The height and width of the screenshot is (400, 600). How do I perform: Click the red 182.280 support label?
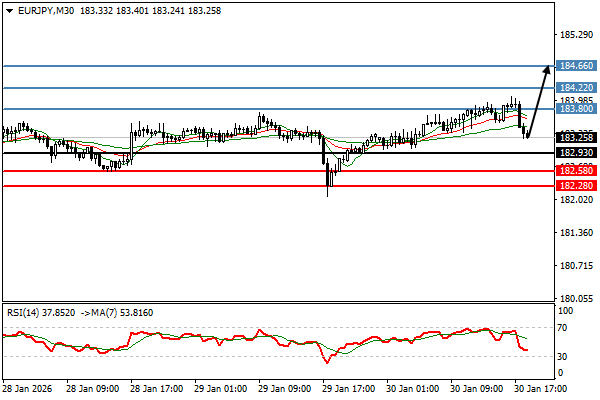pyautogui.click(x=576, y=186)
